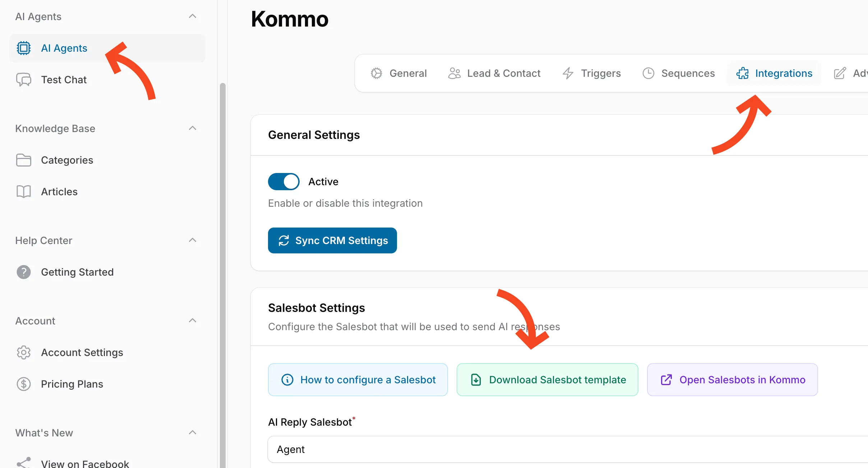Open Salesbots in Kommo link
The height and width of the screenshot is (468, 868).
click(x=732, y=380)
